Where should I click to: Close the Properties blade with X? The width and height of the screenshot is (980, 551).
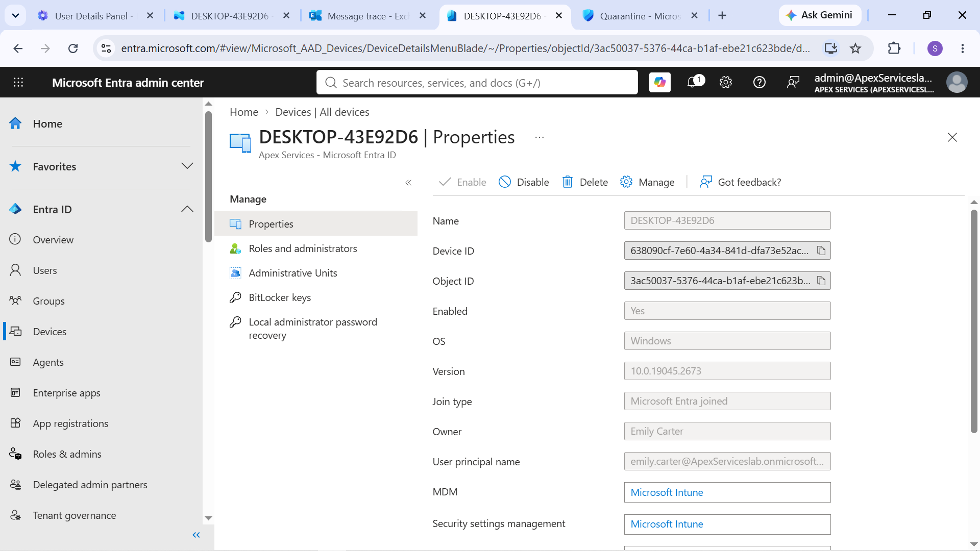point(952,137)
